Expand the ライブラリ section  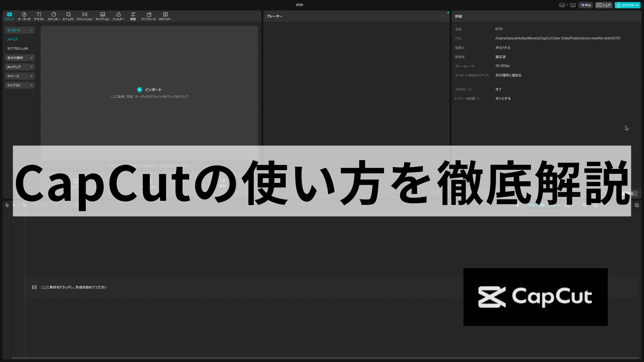pos(20,85)
